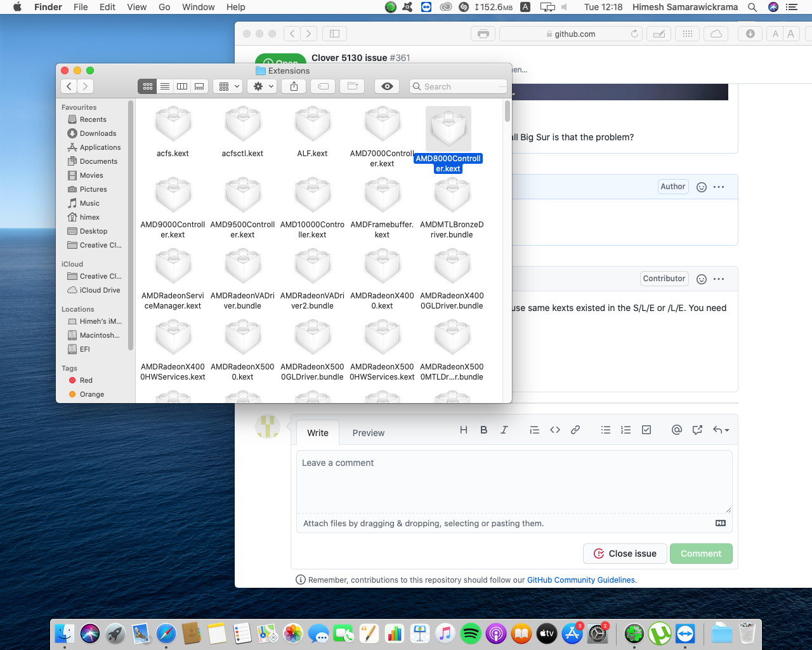The image size is (812, 650).
Task: Click the @ mention icon in the comment toolbar
Action: [677, 430]
